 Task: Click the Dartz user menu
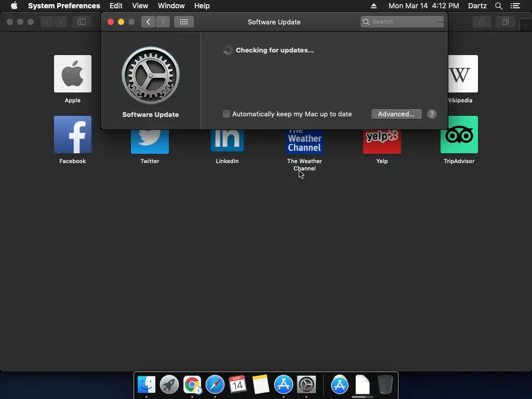click(477, 6)
